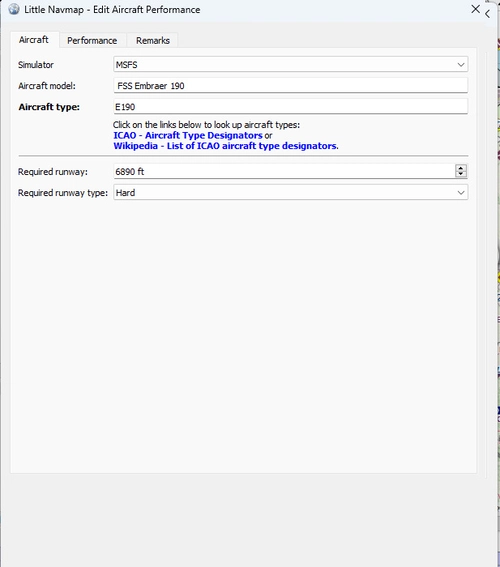Click the Aircraft type field containing E190
This screenshot has height=567, width=500.
tap(291, 107)
